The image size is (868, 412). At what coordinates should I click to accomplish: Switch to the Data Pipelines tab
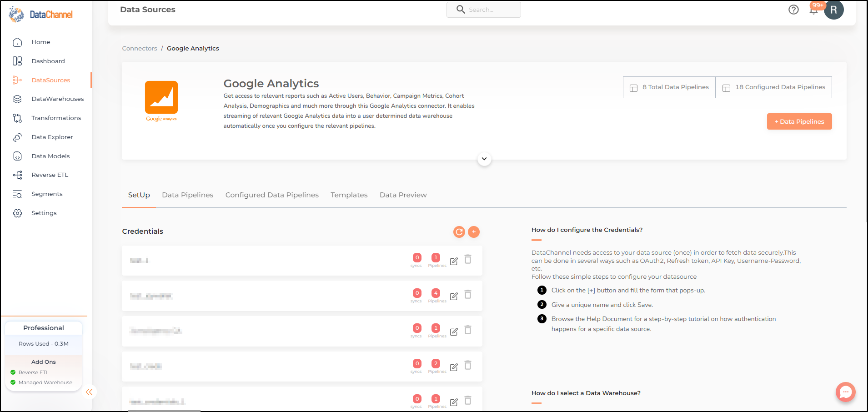(x=187, y=195)
